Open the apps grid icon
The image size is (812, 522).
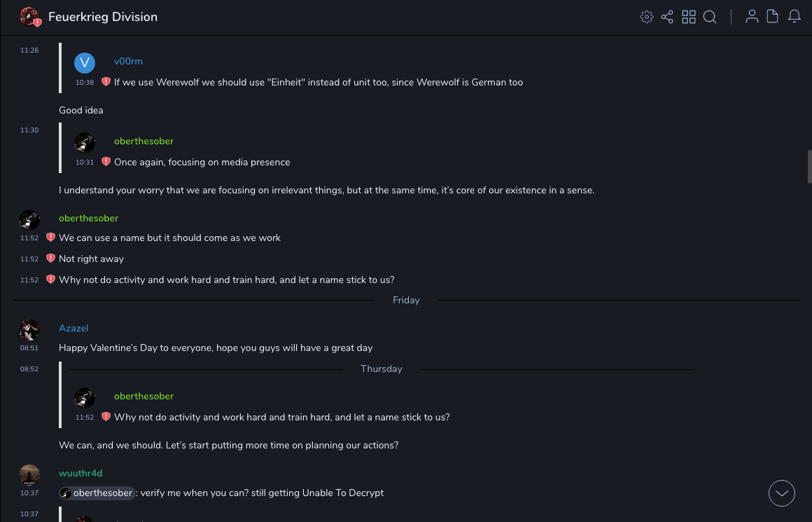click(689, 17)
